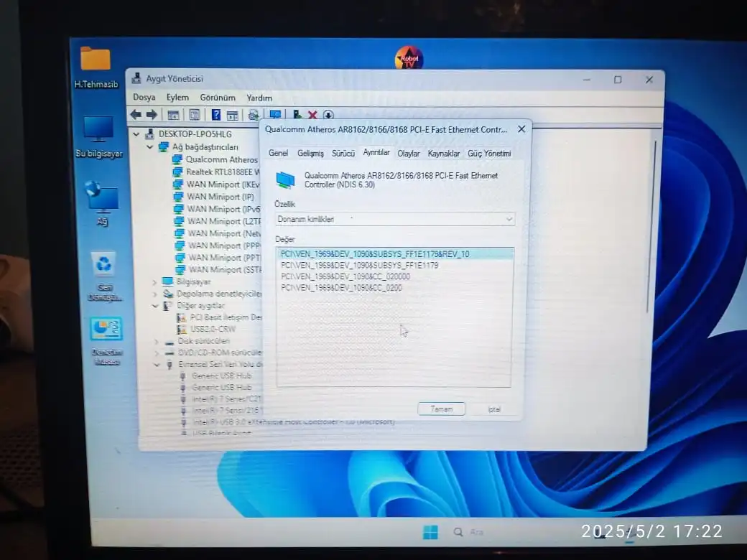Collapse the Ağ bağdaştırıcıları category
747x560 pixels.
pyautogui.click(x=149, y=147)
